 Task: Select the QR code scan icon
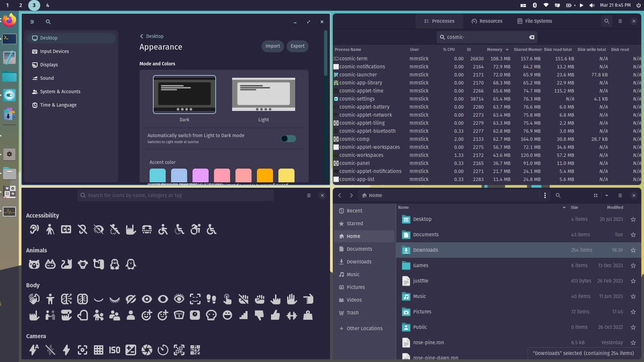(x=179, y=350)
